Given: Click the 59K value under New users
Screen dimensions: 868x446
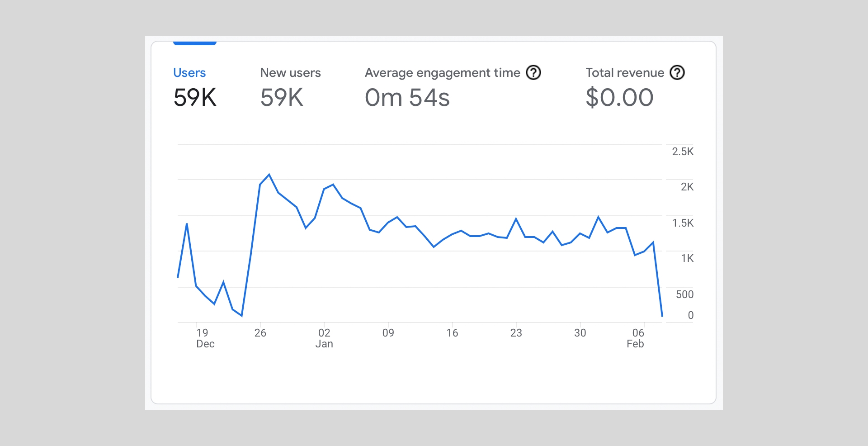Looking at the screenshot, I should pyautogui.click(x=282, y=98).
